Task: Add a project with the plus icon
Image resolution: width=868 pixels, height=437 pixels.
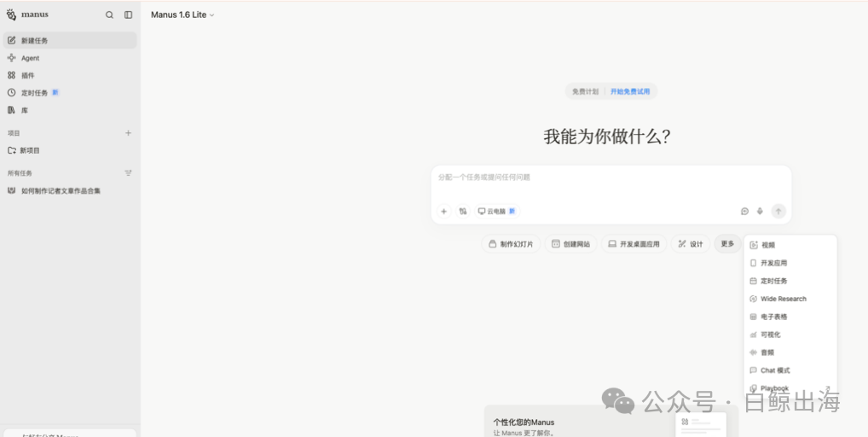Action: click(129, 133)
